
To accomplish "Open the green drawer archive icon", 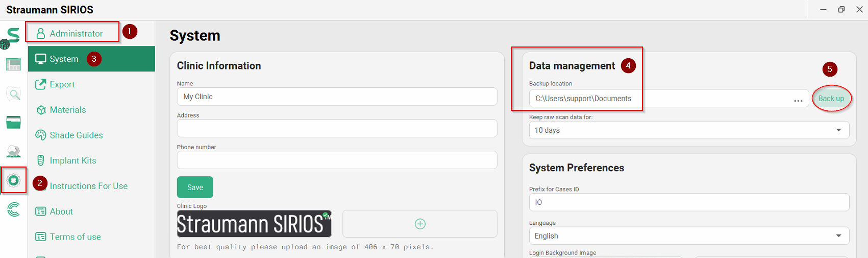I will (13, 122).
